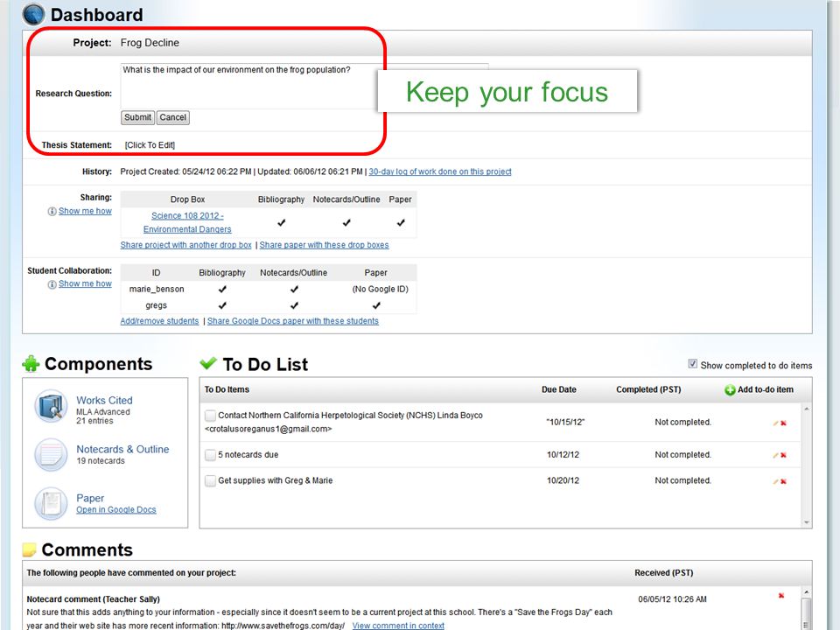Click inside the Research Question text box

[x=304, y=87]
